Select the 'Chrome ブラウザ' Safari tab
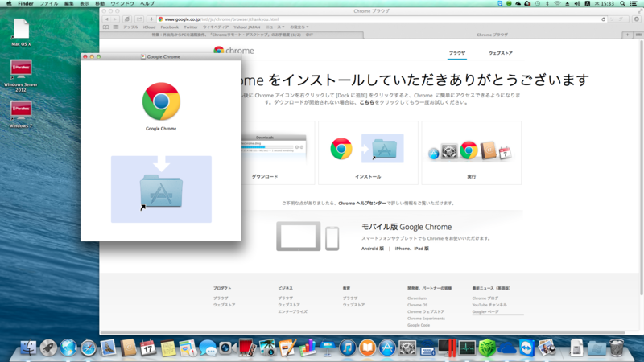 (492, 35)
